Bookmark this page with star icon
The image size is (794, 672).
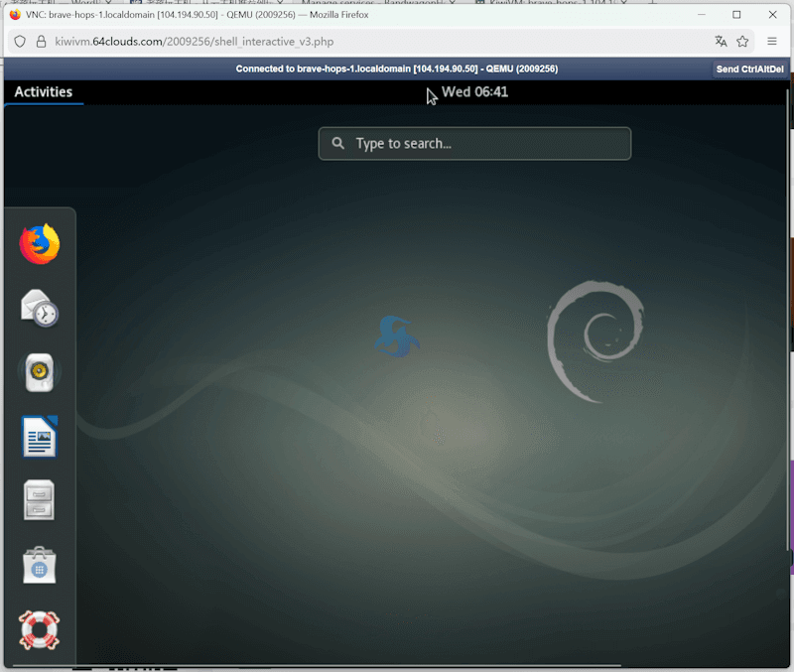point(742,42)
